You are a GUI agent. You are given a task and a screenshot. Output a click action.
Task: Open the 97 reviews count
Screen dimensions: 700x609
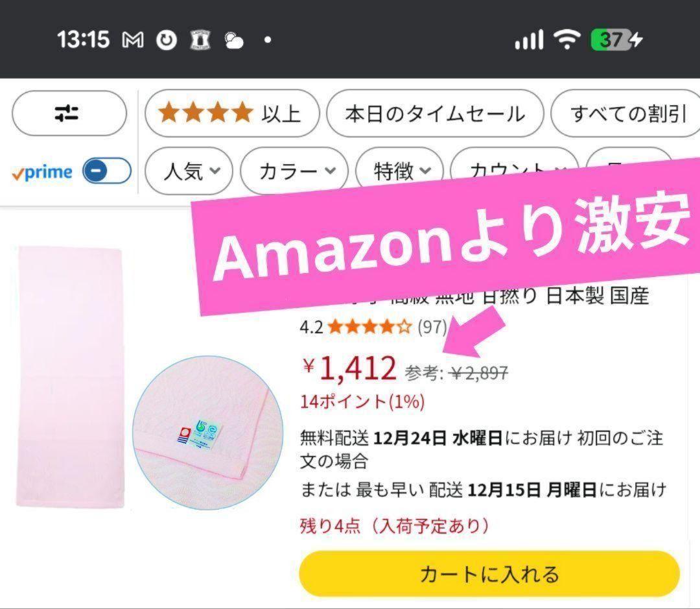[x=432, y=327]
